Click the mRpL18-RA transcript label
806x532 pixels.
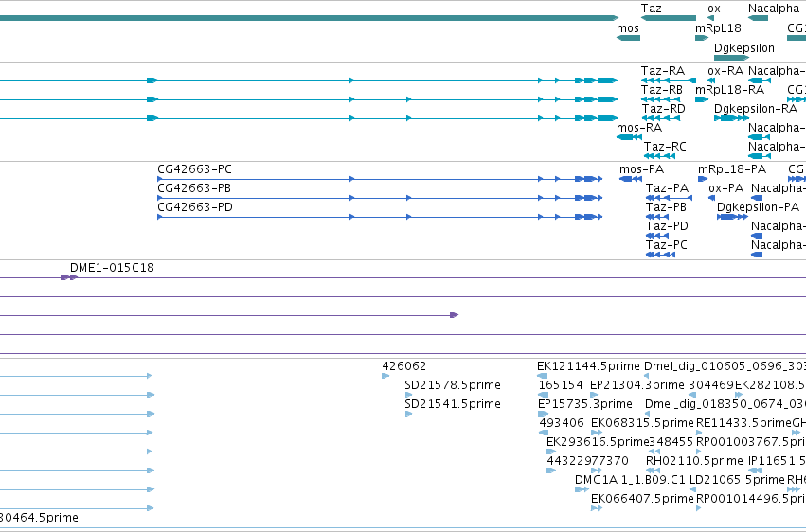[x=730, y=89]
